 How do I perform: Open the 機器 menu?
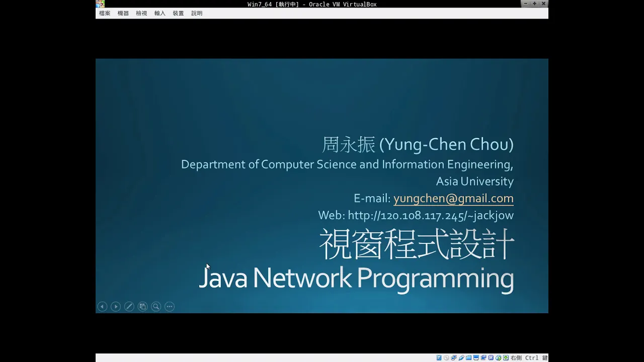coord(123,14)
